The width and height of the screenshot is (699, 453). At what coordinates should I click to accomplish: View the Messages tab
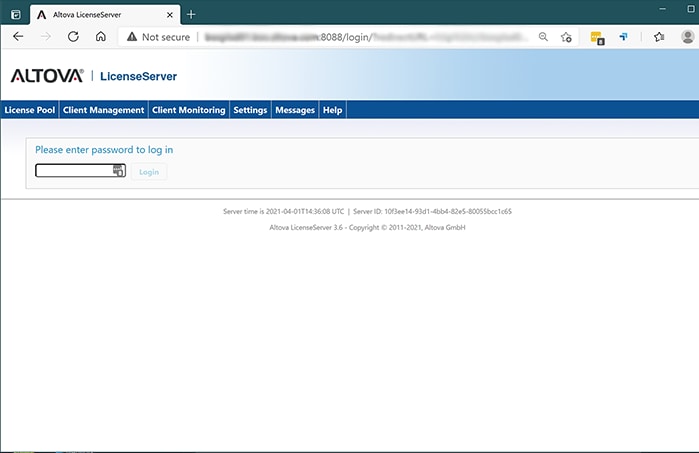point(295,110)
